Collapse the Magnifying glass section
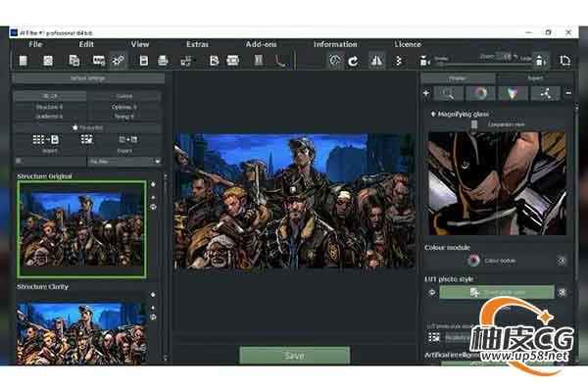The image size is (588, 392). (x=433, y=114)
